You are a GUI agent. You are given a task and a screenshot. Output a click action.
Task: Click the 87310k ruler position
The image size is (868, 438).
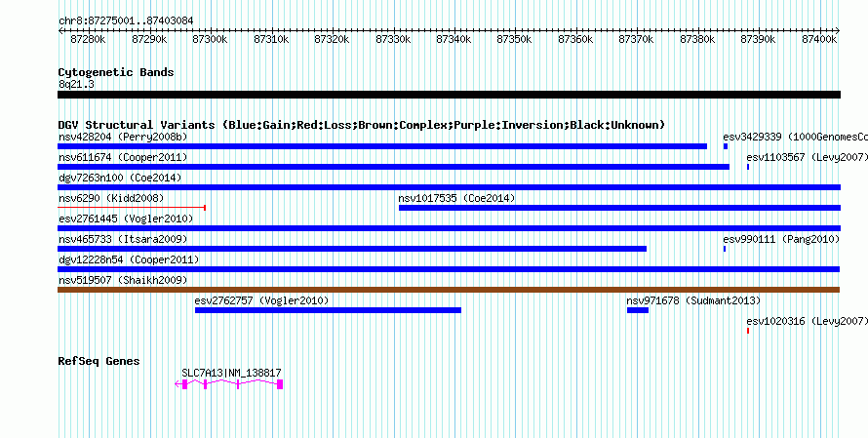point(271,39)
